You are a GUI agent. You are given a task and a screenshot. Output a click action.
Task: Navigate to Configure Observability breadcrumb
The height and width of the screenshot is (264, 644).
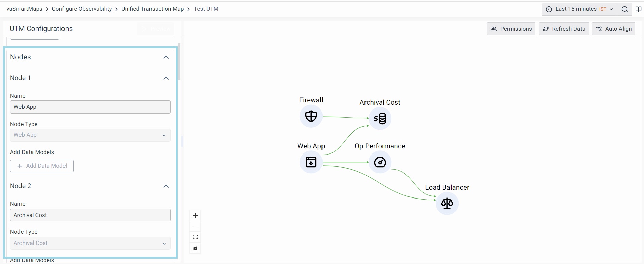point(82,9)
